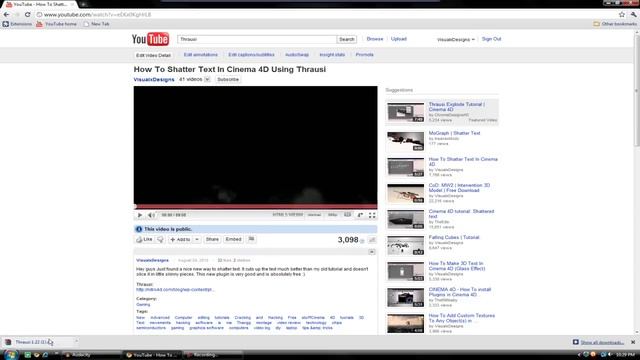Open Edit captions/subtitles tab
The height and width of the screenshot is (360, 640).
(x=251, y=55)
